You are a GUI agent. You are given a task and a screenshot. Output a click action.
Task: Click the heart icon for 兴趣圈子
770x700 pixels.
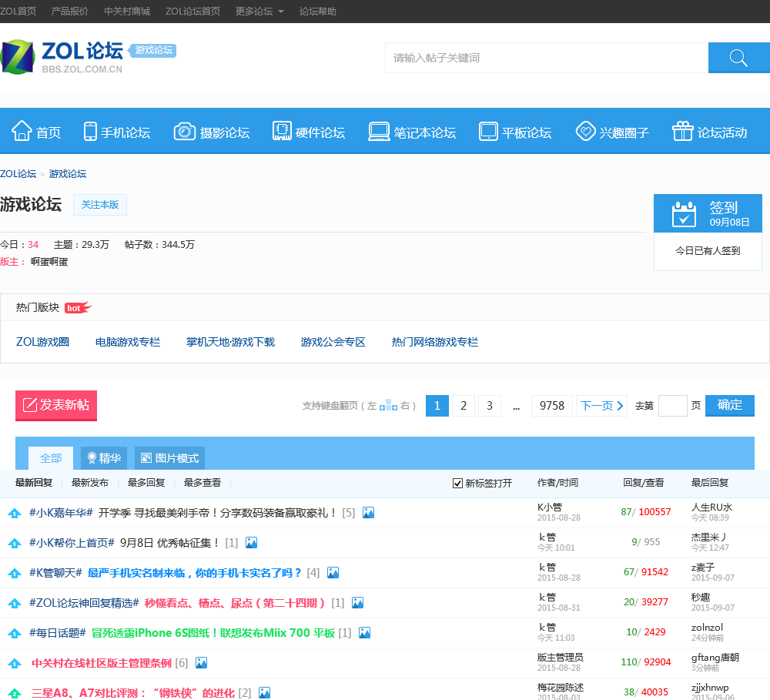pyautogui.click(x=585, y=131)
